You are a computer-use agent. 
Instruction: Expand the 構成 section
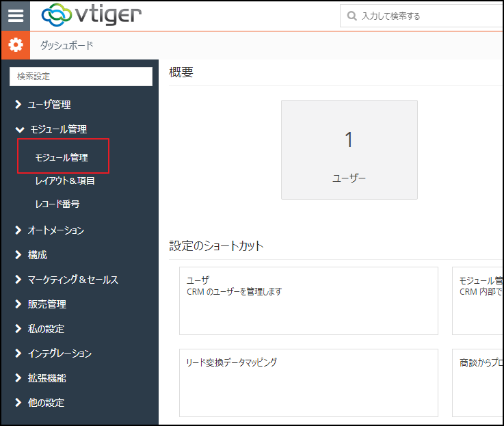coord(37,255)
